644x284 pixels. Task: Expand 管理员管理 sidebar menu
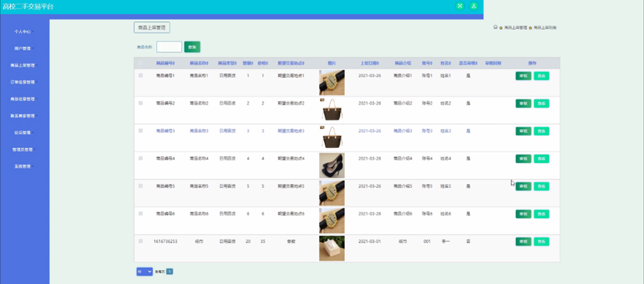tap(25, 149)
